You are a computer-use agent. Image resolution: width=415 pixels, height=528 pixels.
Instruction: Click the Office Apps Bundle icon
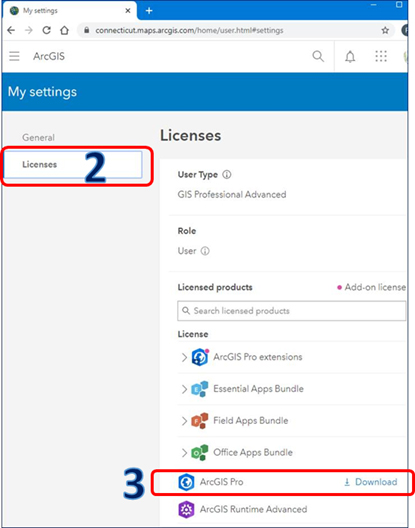point(200,453)
